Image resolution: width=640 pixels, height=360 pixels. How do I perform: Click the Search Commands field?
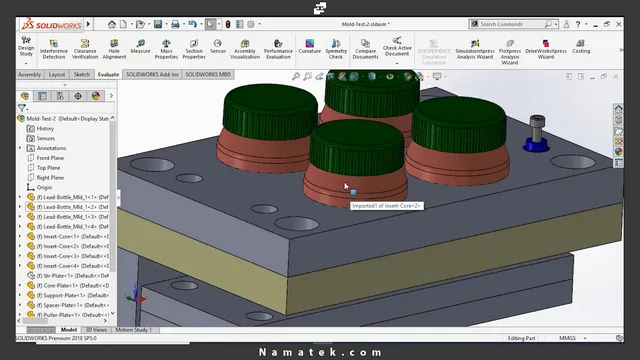[x=511, y=24]
